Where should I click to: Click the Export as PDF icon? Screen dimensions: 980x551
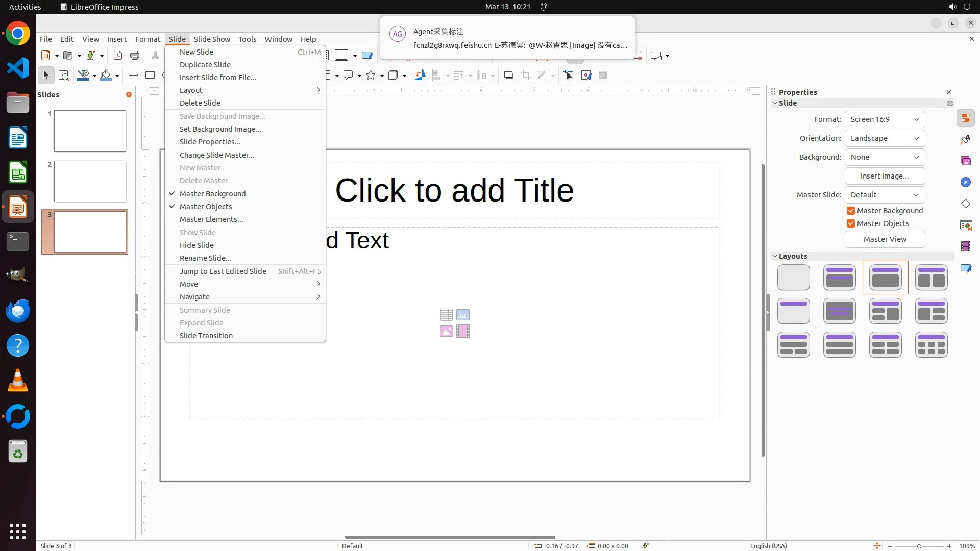pyautogui.click(x=118, y=56)
